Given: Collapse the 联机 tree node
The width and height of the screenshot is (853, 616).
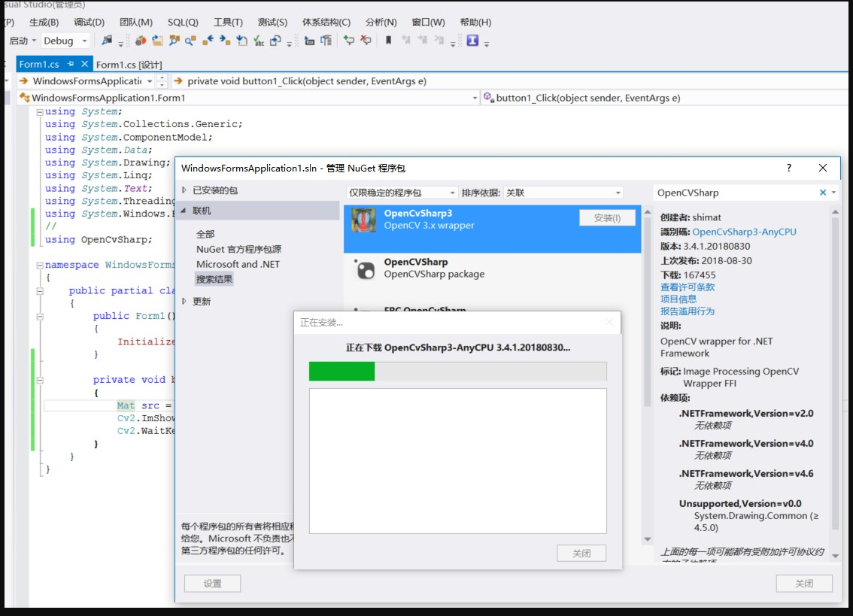Looking at the screenshot, I should [184, 211].
